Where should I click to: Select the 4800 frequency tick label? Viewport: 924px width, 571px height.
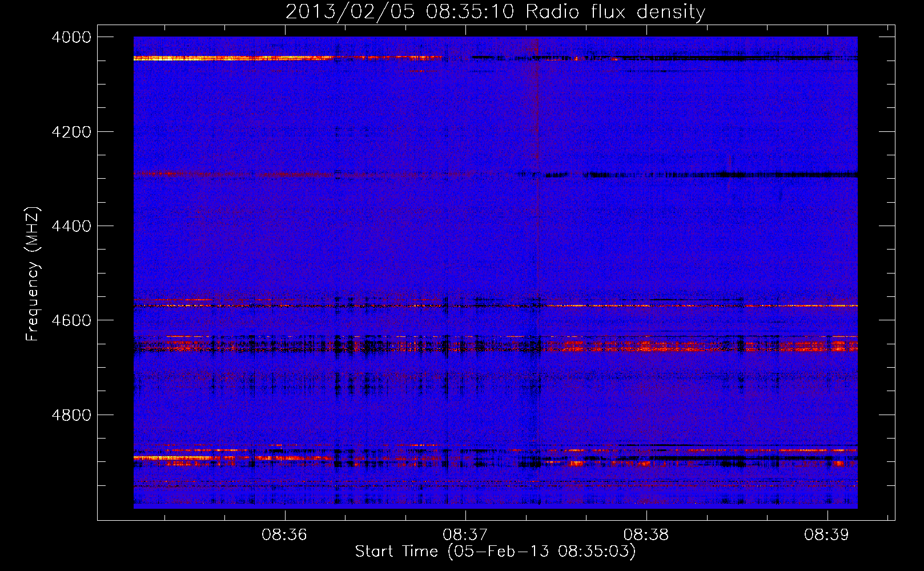click(x=71, y=415)
